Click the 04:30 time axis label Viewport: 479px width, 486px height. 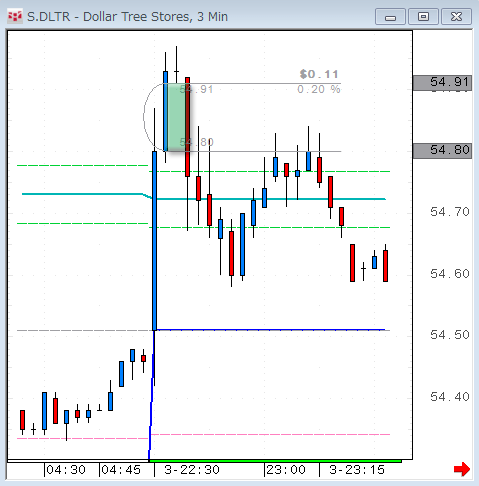point(66,470)
